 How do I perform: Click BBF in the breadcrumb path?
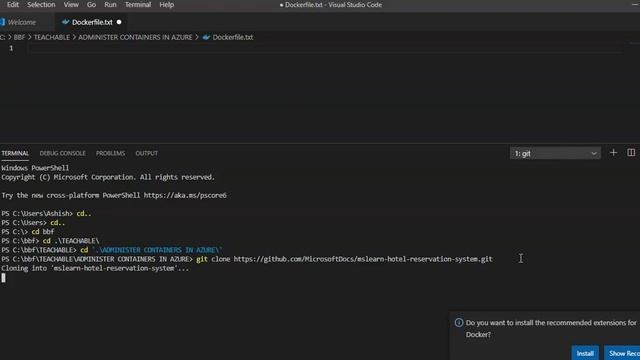19,37
